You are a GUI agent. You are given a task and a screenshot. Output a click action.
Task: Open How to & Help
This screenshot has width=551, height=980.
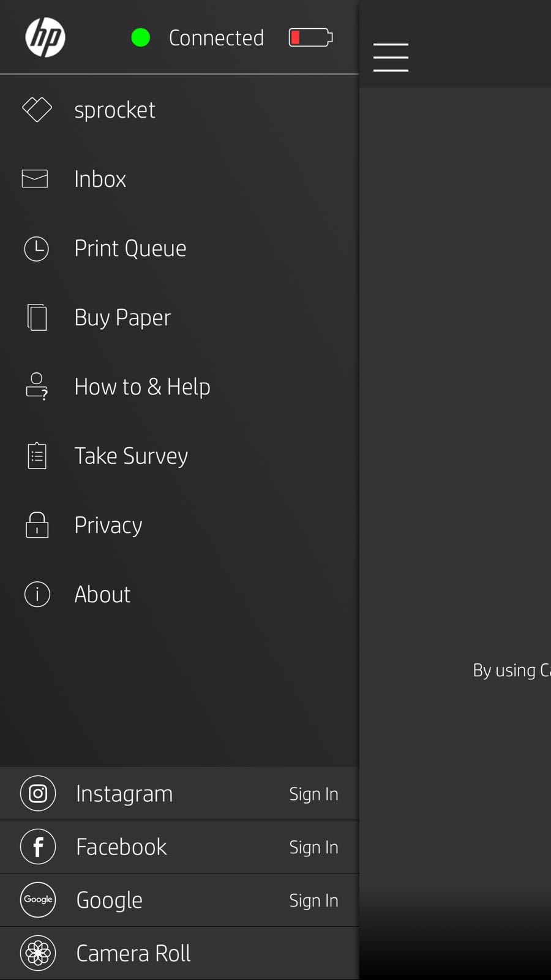142,386
